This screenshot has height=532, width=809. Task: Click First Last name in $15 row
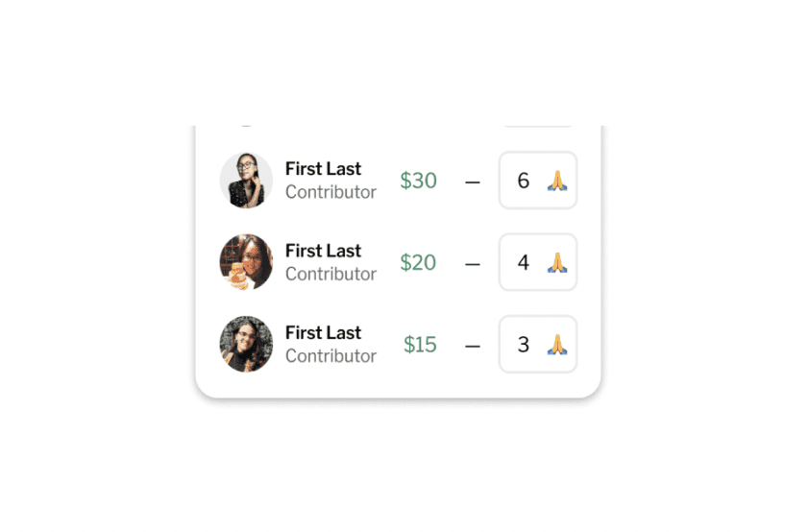click(323, 332)
